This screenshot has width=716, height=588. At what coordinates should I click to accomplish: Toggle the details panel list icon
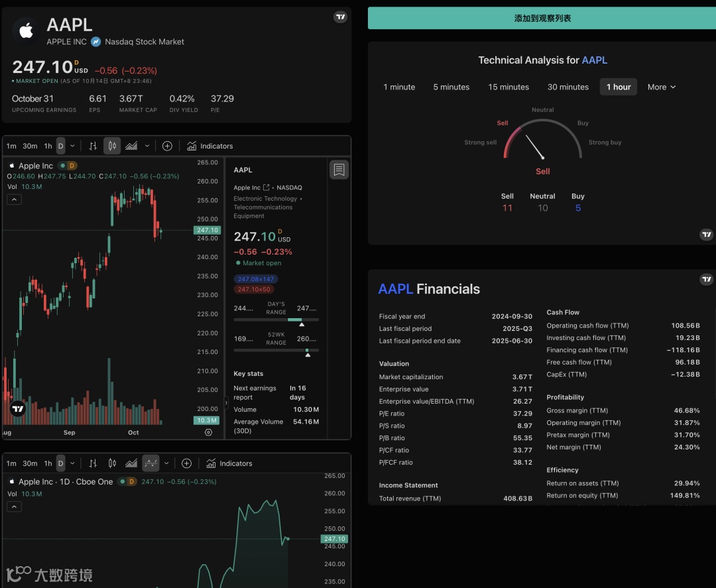point(339,170)
